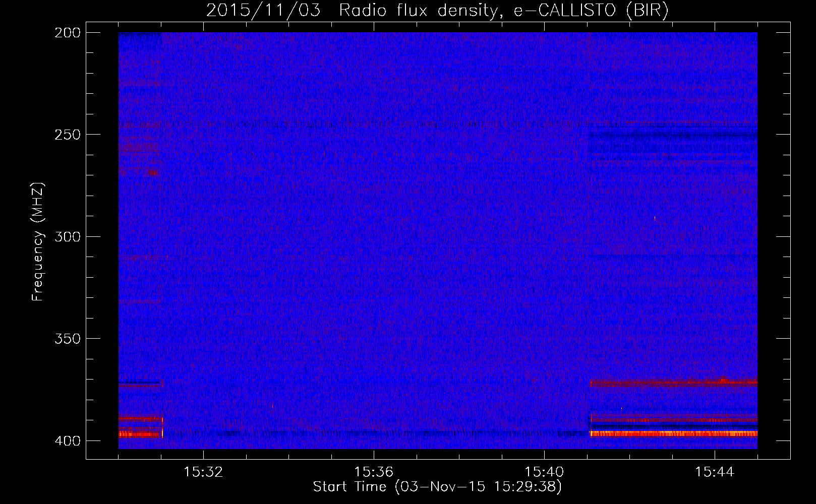Click the 350 frequency tick label
This screenshot has width=816, height=504.
[68, 338]
